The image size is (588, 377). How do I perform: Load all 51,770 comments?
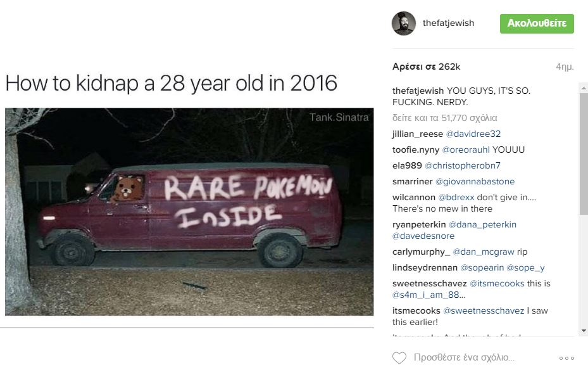pyautogui.click(x=444, y=118)
